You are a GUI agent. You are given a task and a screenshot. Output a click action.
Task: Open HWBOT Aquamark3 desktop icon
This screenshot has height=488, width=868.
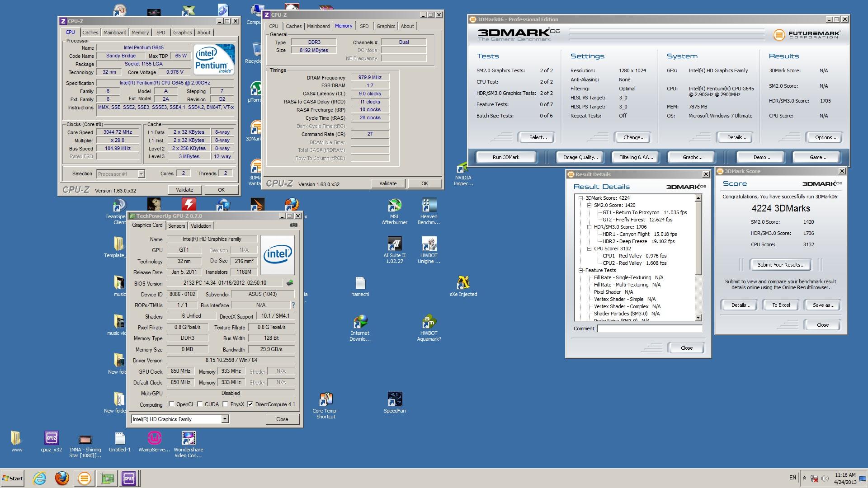tap(429, 328)
